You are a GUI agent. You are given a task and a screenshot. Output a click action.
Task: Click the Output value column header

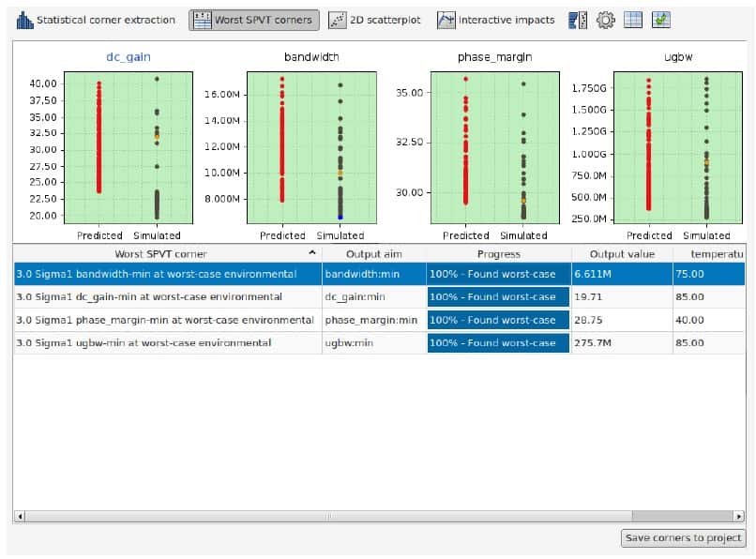pyautogui.click(x=622, y=253)
